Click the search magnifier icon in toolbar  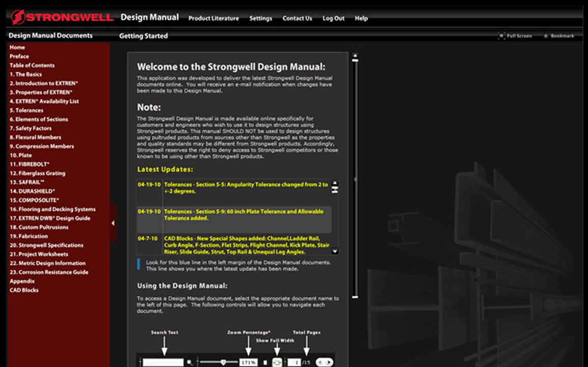point(190,362)
